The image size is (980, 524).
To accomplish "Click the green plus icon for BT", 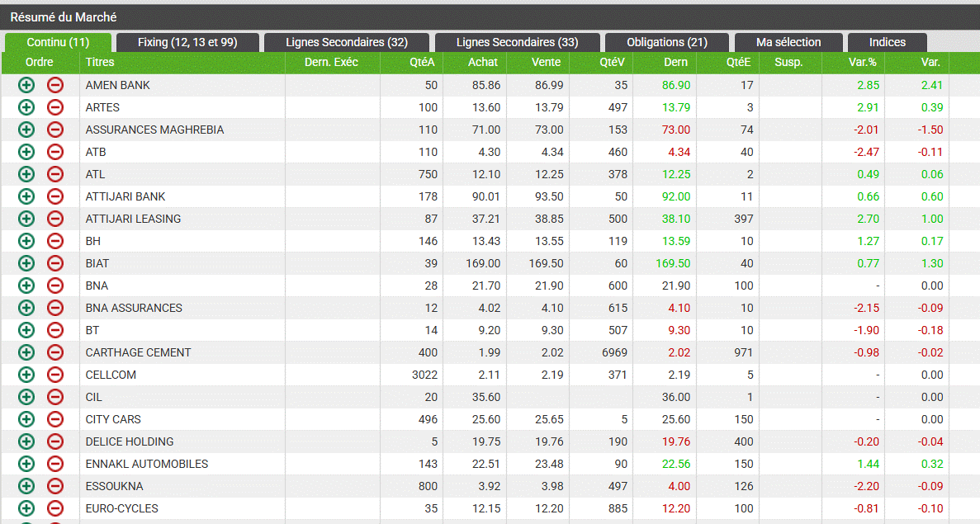I will [x=26, y=330].
